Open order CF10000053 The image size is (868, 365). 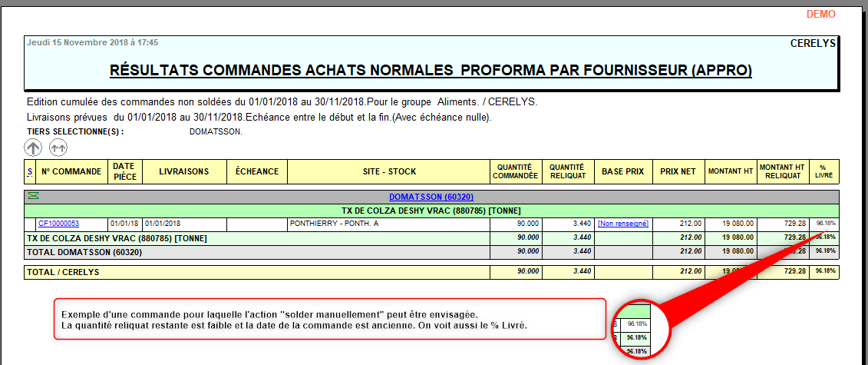58,224
